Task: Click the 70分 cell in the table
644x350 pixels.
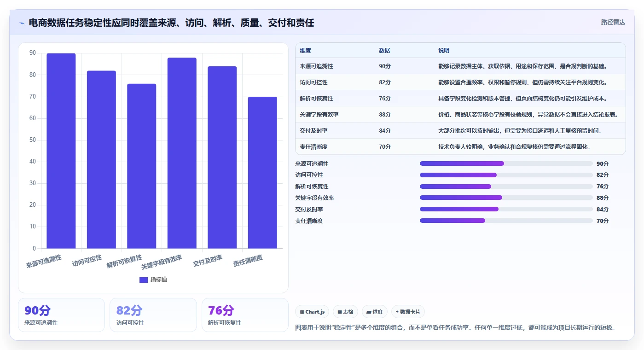Action: click(x=385, y=147)
